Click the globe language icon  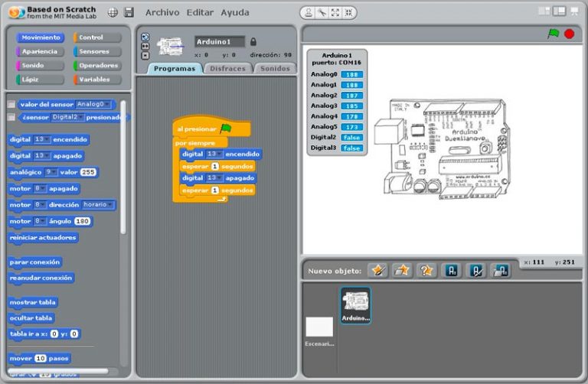pos(113,12)
